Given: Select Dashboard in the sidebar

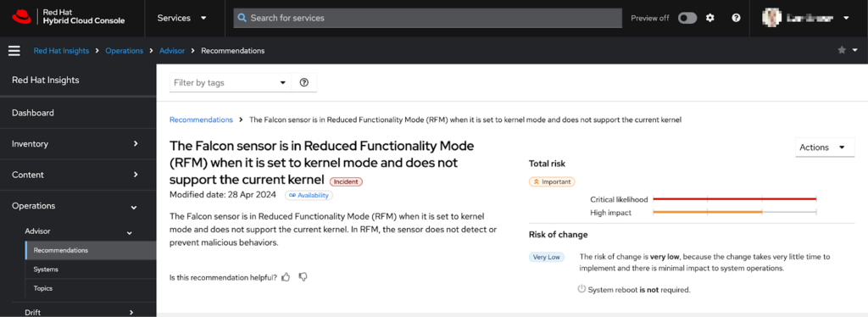Looking at the screenshot, I should [x=78, y=113].
